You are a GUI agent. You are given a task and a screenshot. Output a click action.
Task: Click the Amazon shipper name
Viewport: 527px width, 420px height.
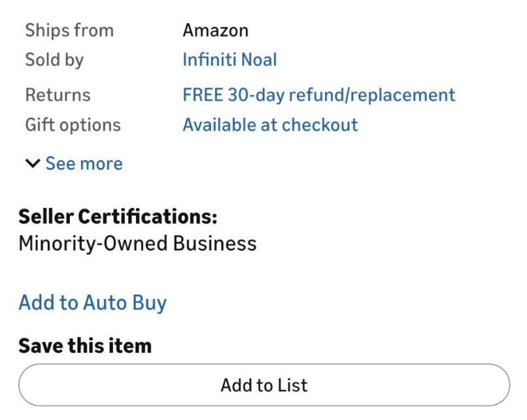pos(215,30)
